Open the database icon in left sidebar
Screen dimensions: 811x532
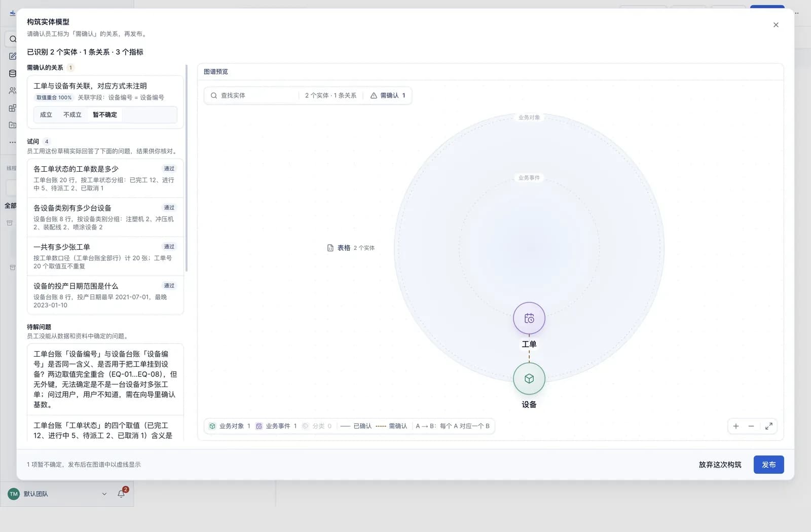coord(13,73)
